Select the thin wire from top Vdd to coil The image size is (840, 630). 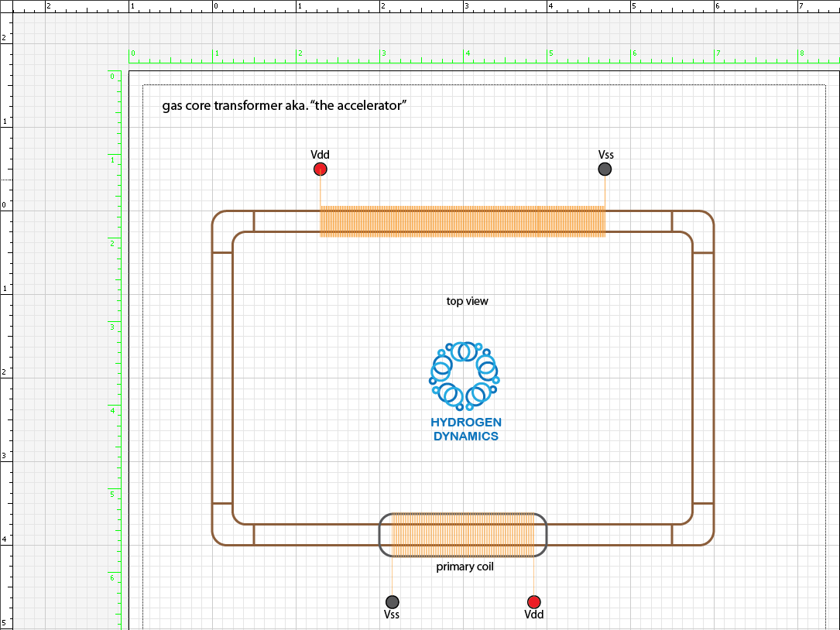[320, 191]
